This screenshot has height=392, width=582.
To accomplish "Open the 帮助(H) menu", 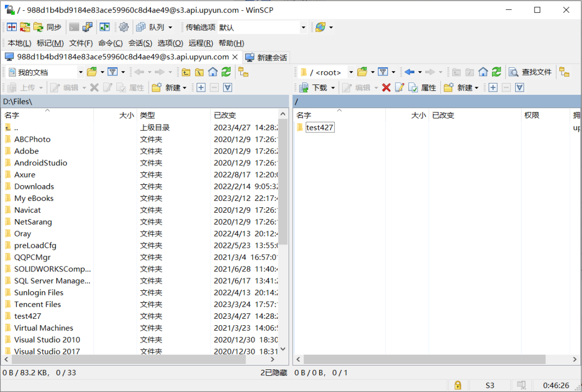I will click(x=231, y=43).
